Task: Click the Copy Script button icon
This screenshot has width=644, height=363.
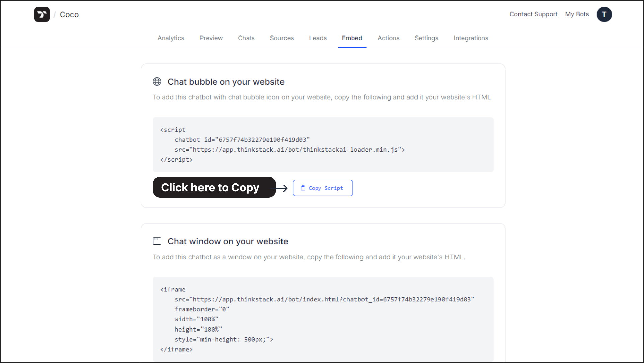Action: pyautogui.click(x=303, y=187)
